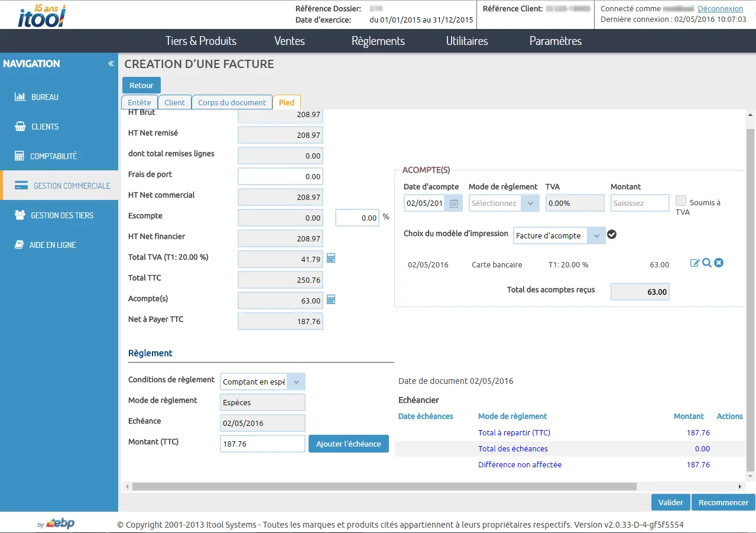Open calculator beside Total TVA field
Viewport: 756px width, 533px height.
pos(331,259)
